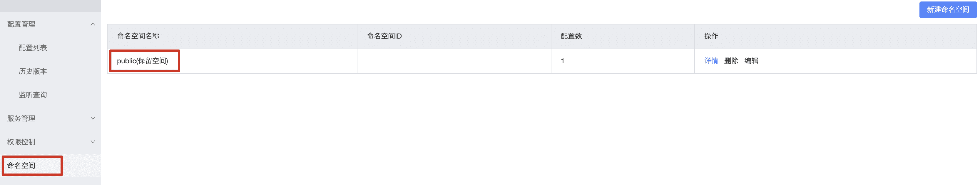Screen dimensions: 980x185
Task: Click the 配置管理 menu label text
Action: point(21,24)
